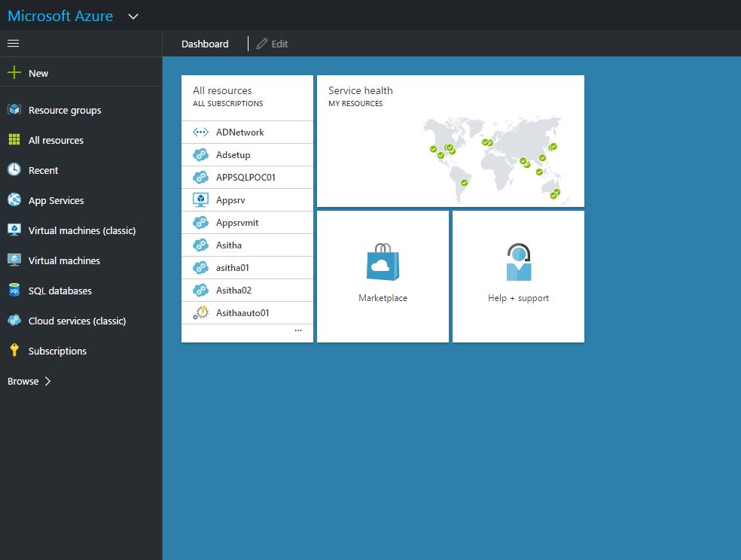Open the ellipsis menu on All resources tile
The height and width of the screenshot is (560, 741).
point(298,330)
